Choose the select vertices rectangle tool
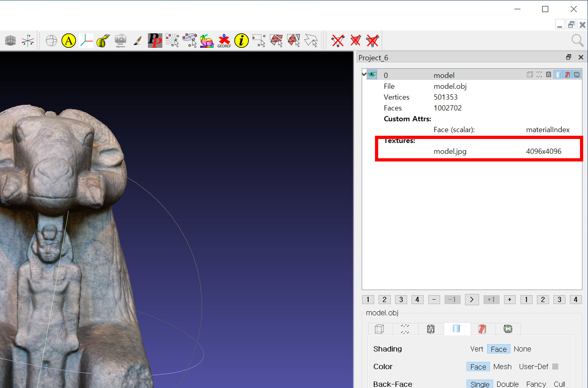This screenshot has height=388, width=588. tap(259, 41)
